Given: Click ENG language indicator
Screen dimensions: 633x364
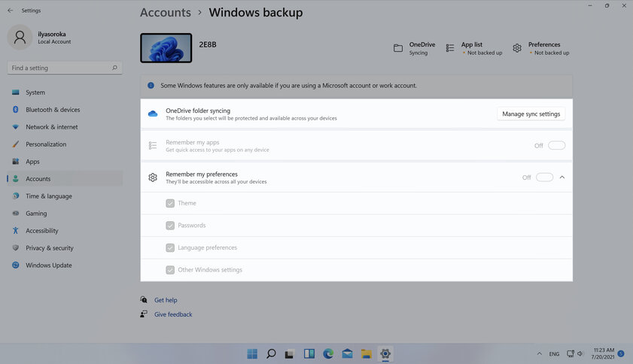Looking at the screenshot, I should tap(554, 354).
